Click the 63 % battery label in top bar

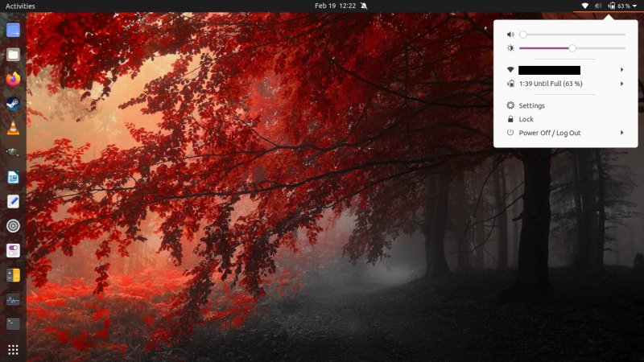tap(624, 6)
